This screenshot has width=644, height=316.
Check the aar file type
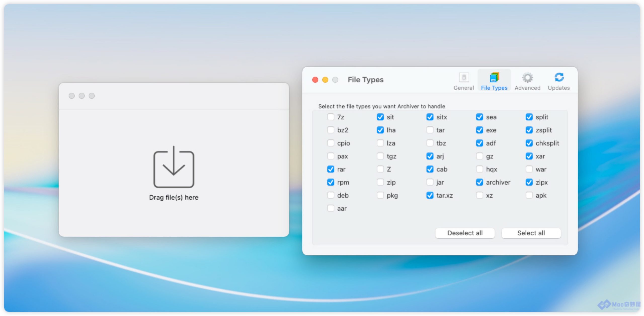(x=331, y=208)
